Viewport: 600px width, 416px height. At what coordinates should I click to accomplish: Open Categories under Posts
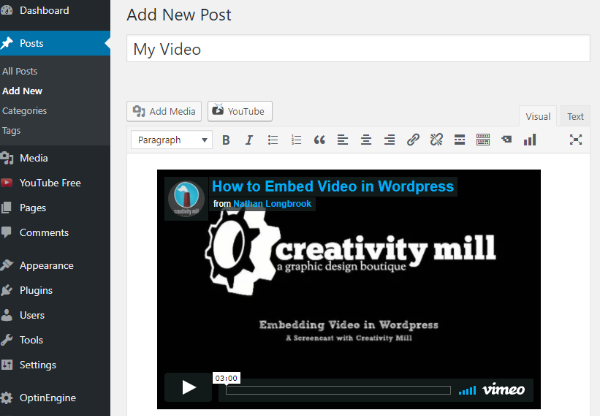click(24, 111)
